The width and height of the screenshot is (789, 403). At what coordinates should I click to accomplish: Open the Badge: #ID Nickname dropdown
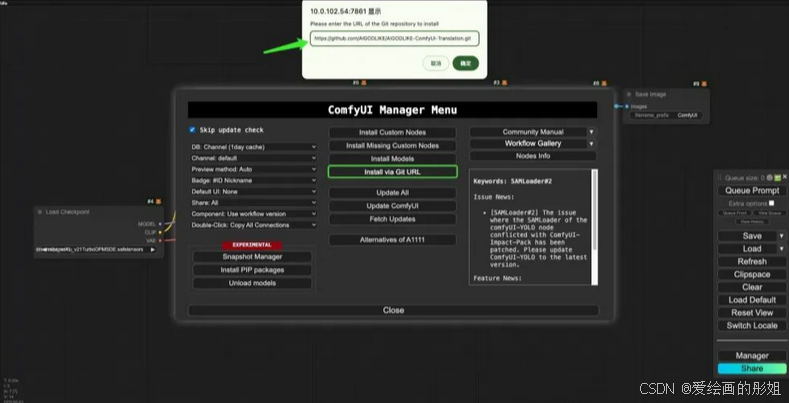(254, 181)
